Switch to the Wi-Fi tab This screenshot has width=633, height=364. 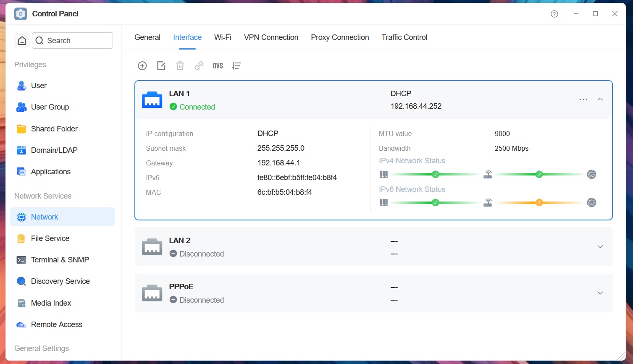click(223, 37)
